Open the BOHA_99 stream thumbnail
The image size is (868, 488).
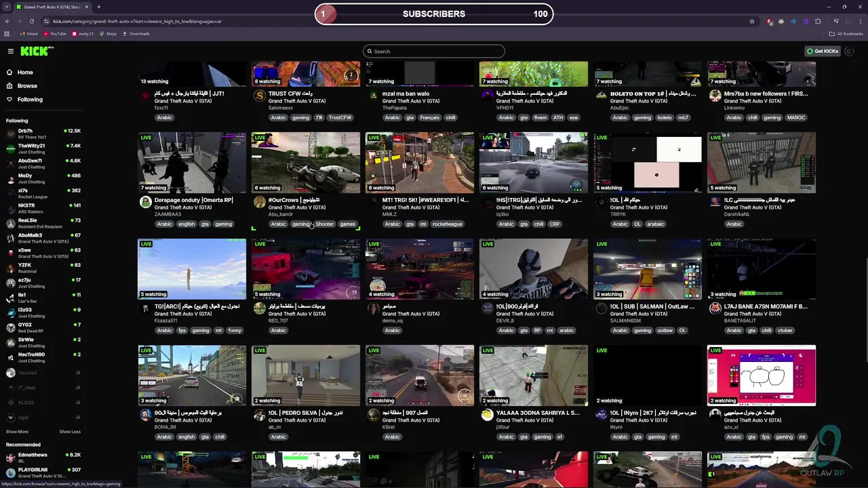point(192,375)
